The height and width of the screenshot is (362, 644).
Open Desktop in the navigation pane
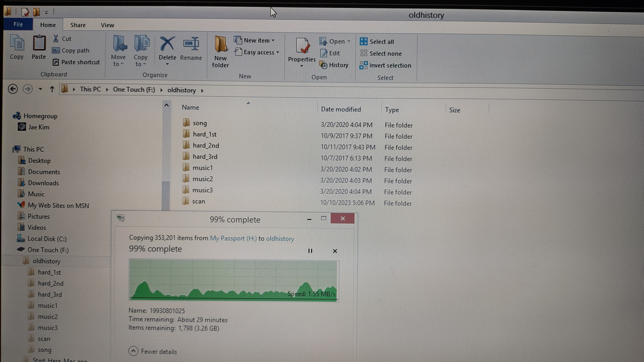(34, 160)
